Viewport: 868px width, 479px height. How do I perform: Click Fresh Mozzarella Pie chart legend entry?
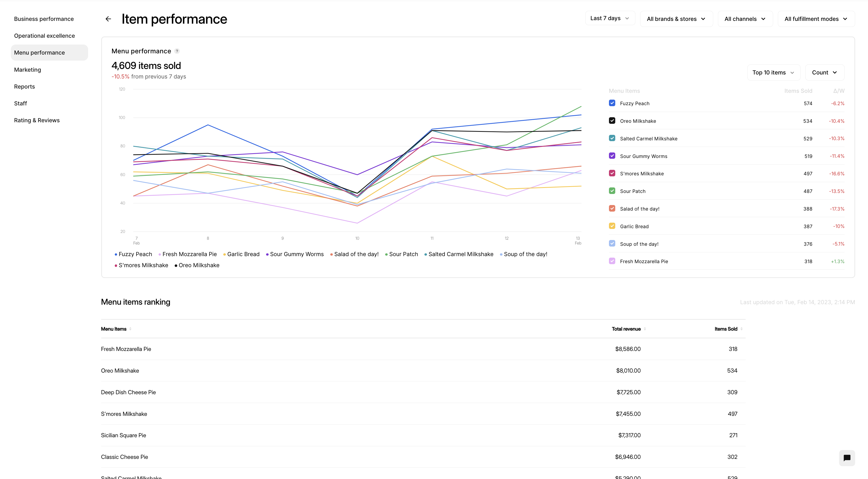(x=188, y=254)
